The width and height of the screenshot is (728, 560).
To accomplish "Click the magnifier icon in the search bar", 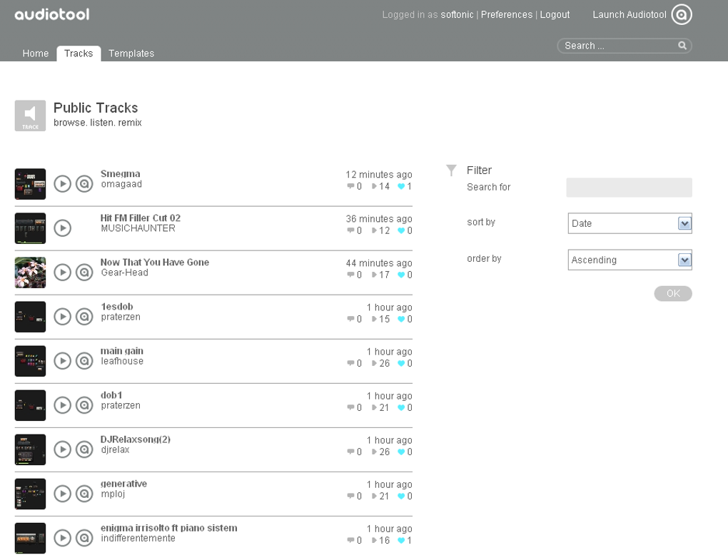I will point(682,45).
